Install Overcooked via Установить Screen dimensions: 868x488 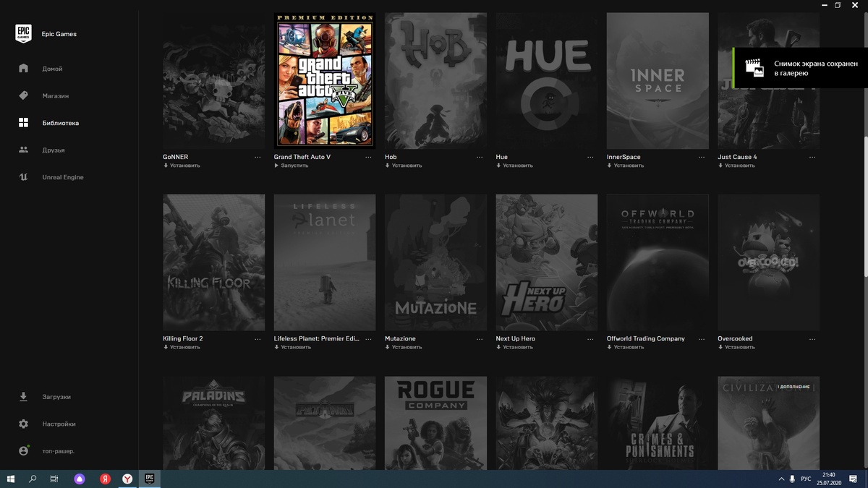tap(736, 347)
